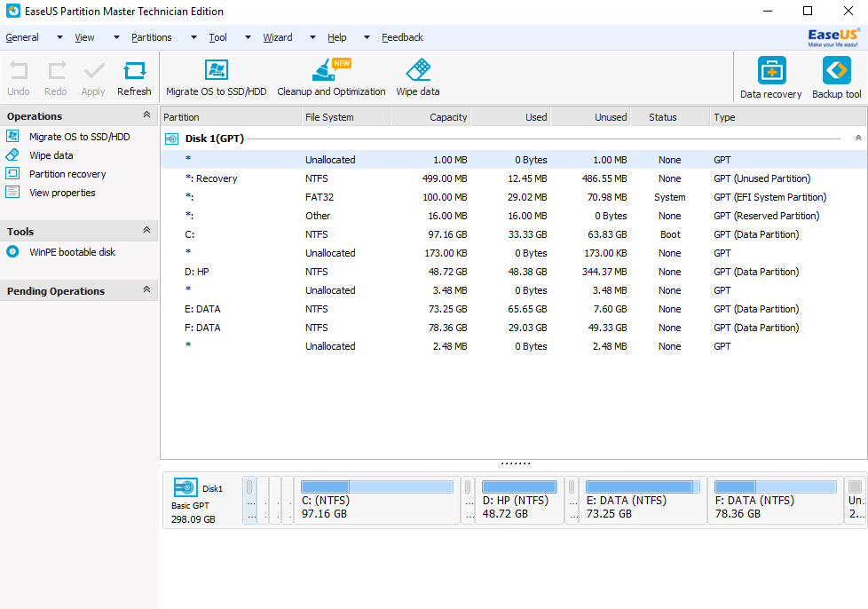Viewport: 868px width, 609px height.
Task: Expand the General menu dropdown arrow
Action: tap(59, 37)
